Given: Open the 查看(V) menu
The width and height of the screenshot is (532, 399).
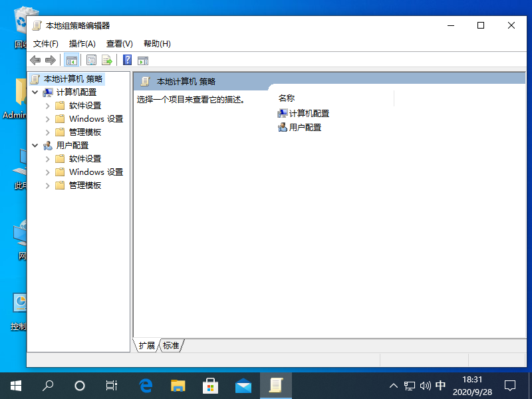Looking at the screenshot, I should 118,43.
